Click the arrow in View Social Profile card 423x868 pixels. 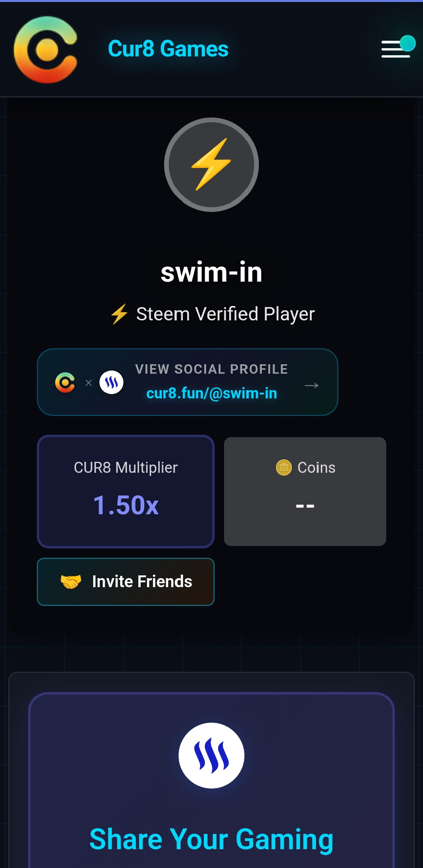pos(312,385)
